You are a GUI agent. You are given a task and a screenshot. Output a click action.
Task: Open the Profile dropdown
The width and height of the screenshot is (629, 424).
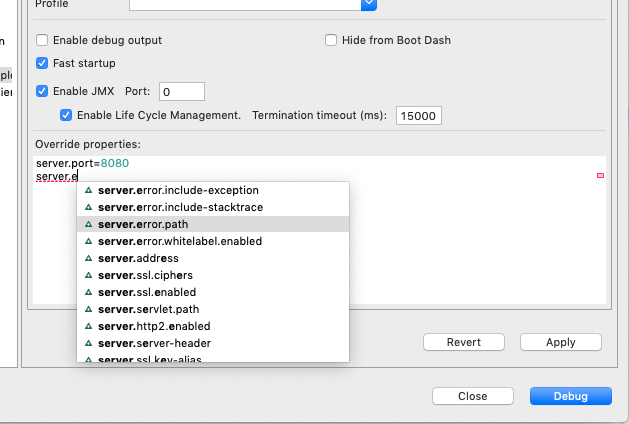(368, 4)
